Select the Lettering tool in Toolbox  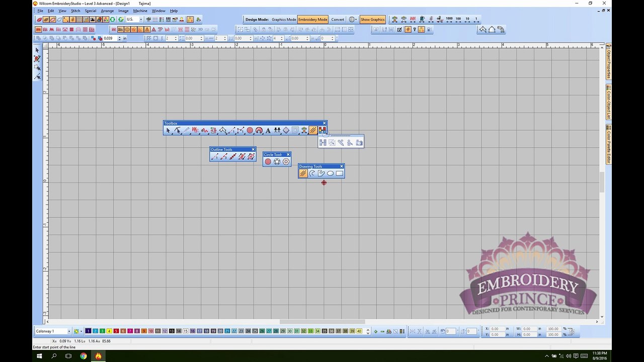point(268,130)
